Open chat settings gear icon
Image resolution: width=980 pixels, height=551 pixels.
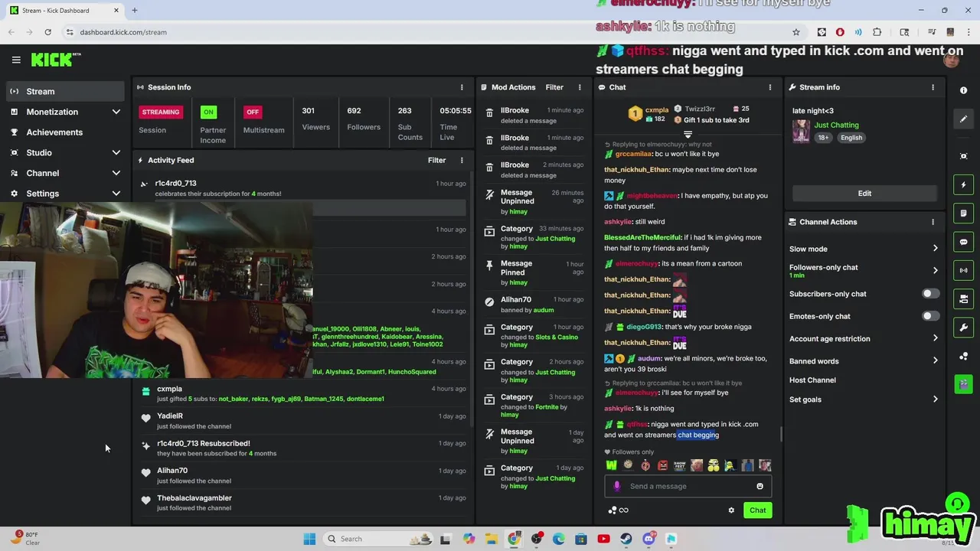731,510
